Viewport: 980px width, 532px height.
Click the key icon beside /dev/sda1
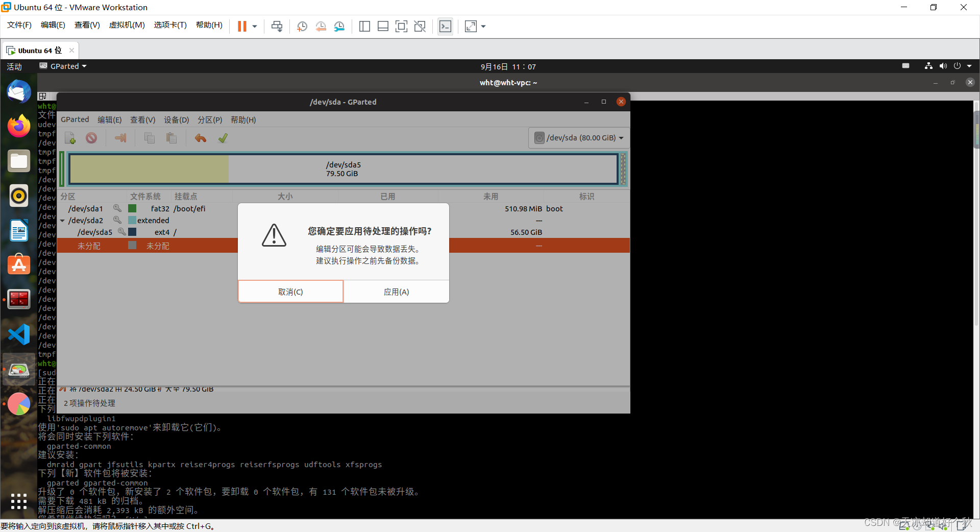117,208
